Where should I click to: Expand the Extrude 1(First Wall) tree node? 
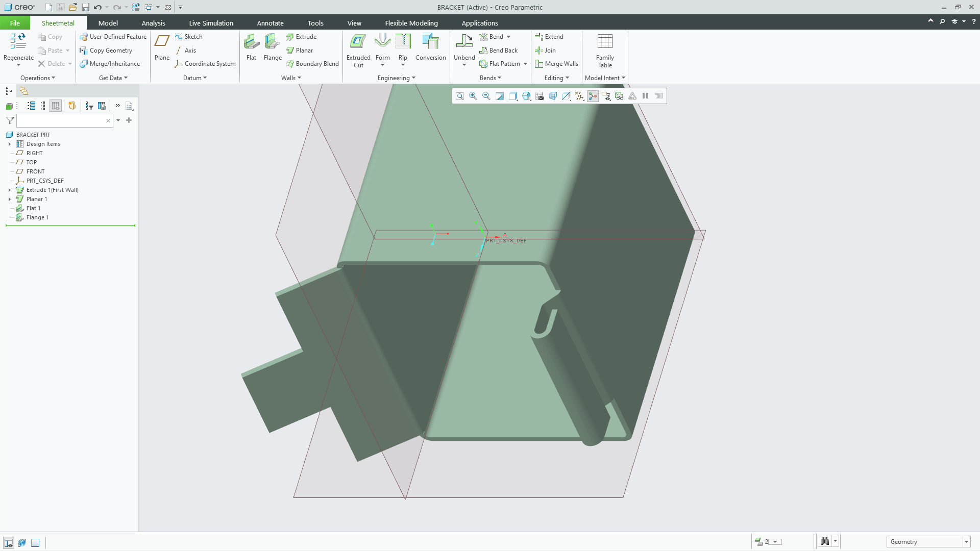tap(9, 189)
